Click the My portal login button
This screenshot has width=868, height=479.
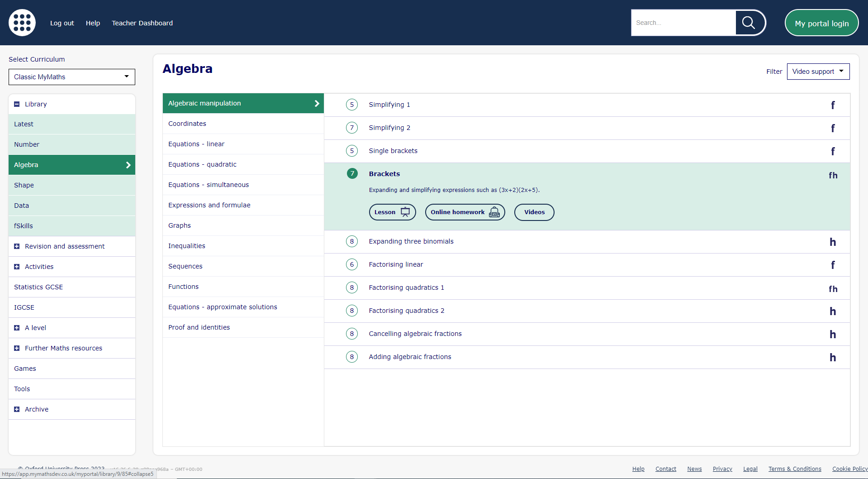(822, 23)
